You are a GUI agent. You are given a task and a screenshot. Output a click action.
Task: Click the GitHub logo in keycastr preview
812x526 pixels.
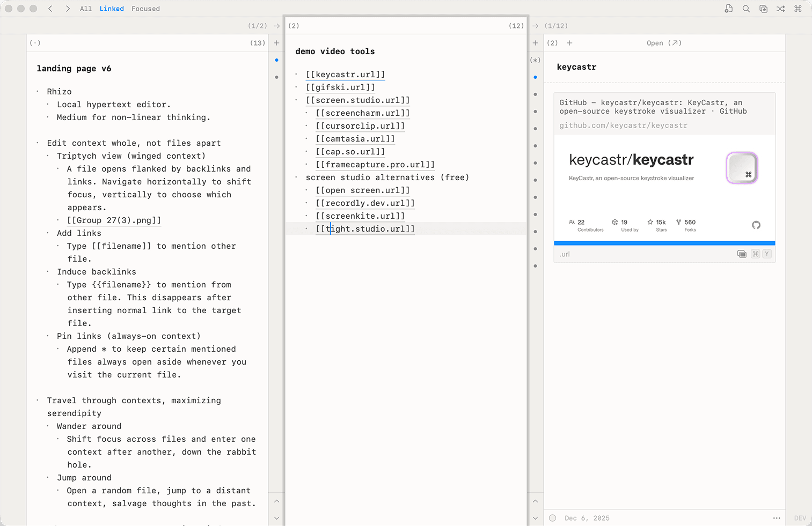pyautogui.click(x=756, y=225)
